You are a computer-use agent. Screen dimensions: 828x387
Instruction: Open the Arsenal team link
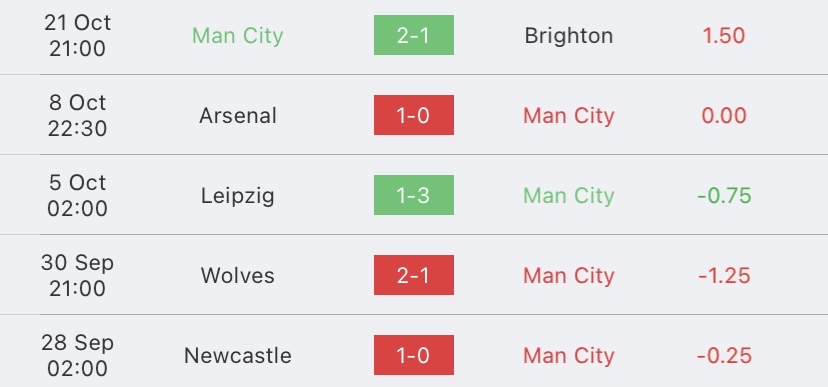pos(238,116)
